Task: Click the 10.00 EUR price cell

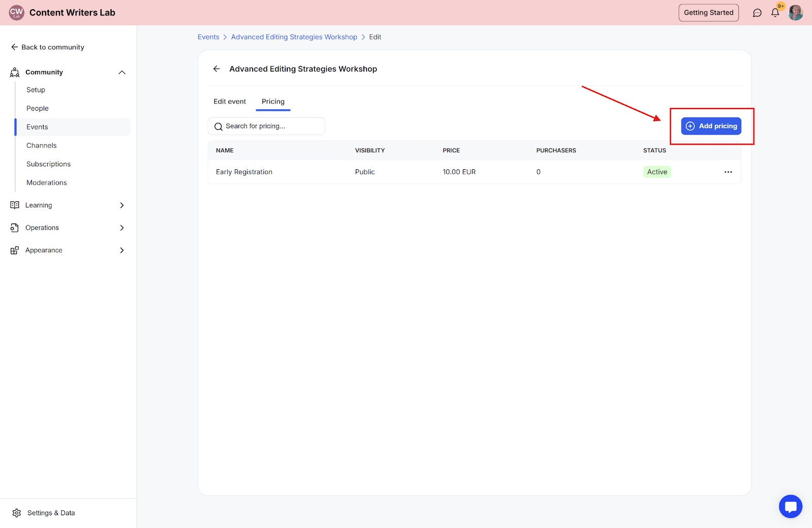Action: click(x=459, y=172)
